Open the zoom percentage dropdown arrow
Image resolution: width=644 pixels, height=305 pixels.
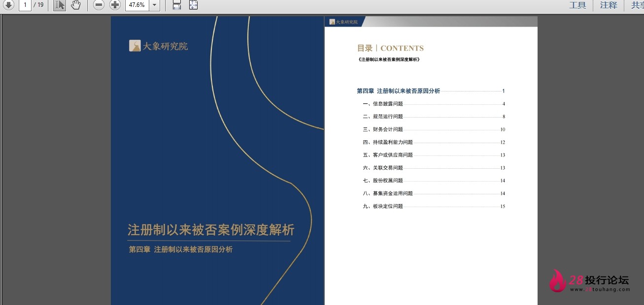tap(154, 5)
